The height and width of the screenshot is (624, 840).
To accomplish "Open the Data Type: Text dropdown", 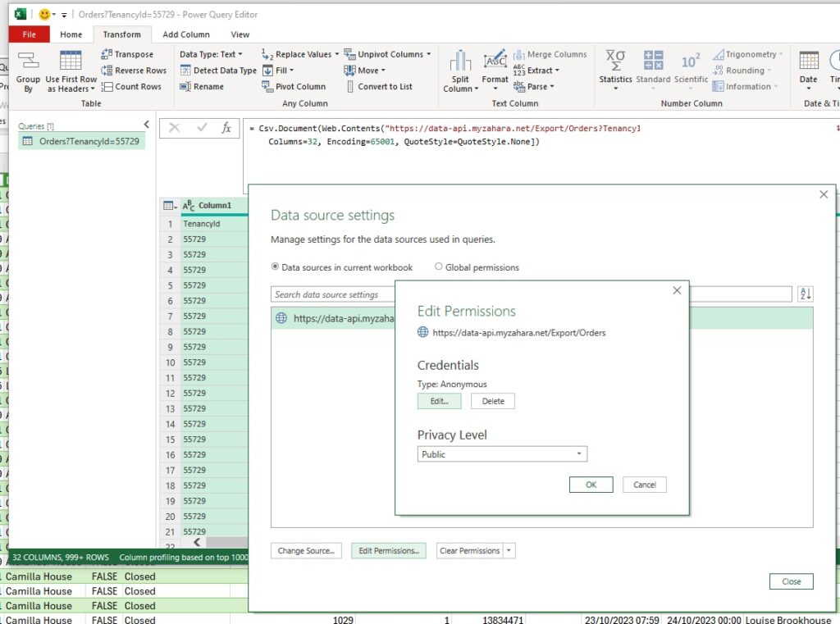I will coord(211,54).
